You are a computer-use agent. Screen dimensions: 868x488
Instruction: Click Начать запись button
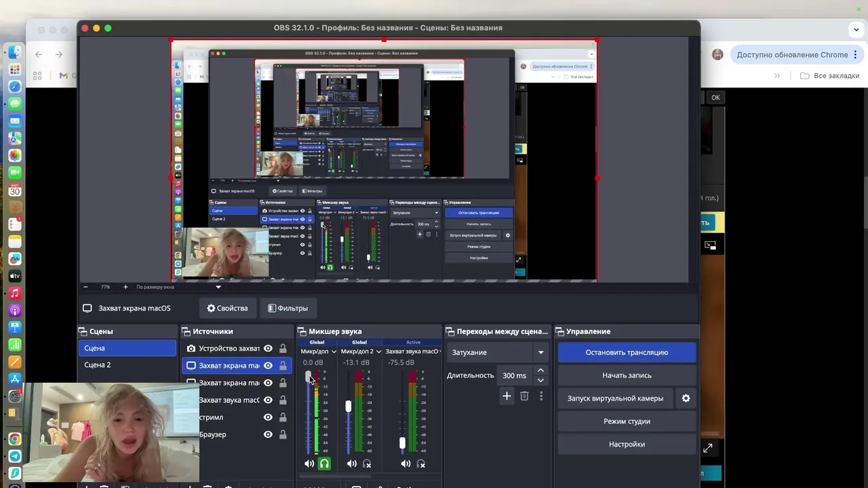click(627, 375)
